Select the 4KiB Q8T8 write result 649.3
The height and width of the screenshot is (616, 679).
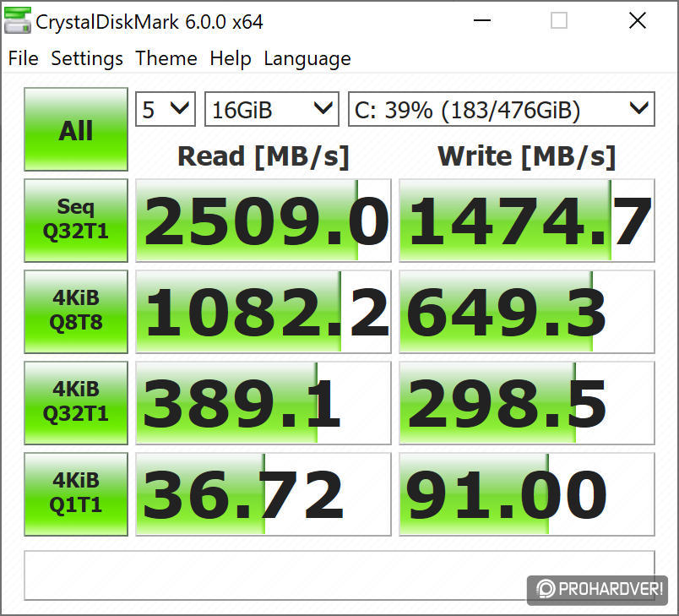(527, 312)
